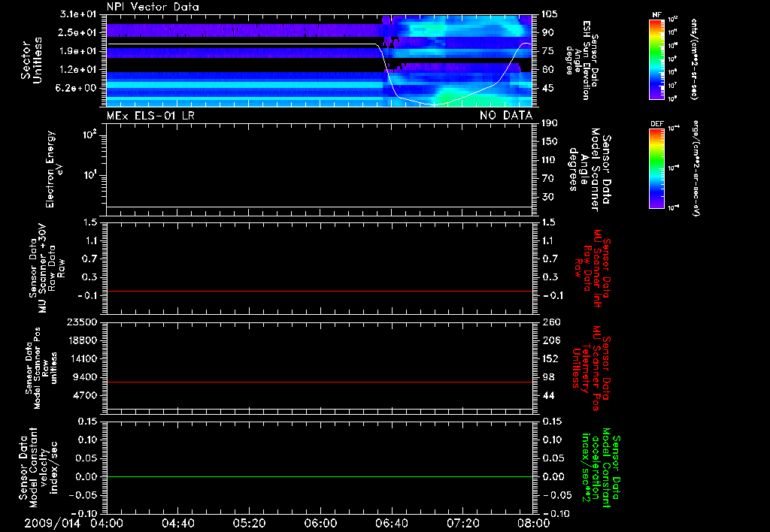The image size is (770, 532).
Task: Click the 07:20 time axis label
Action: [x=462, y=523]
